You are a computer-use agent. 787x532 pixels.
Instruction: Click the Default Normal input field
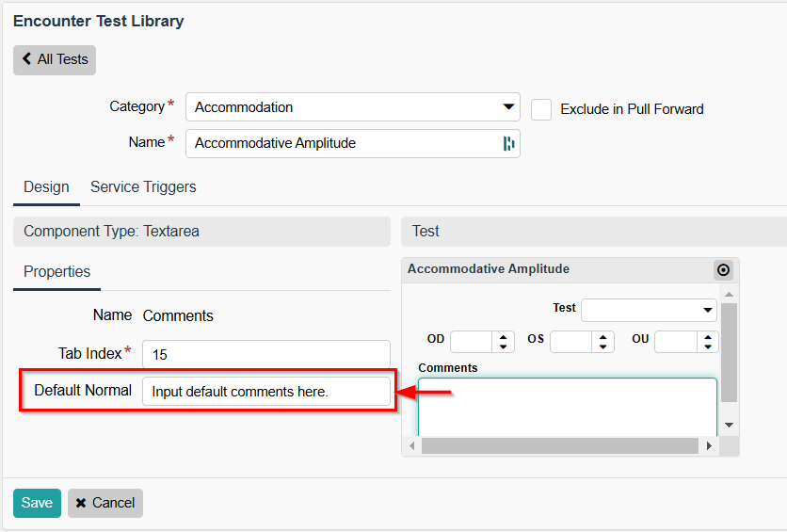tap(265, 392)
